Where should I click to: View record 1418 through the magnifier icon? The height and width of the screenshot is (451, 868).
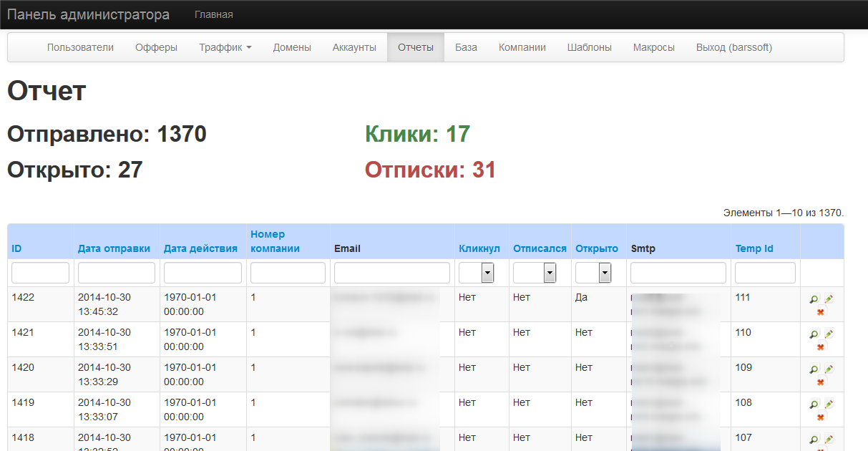(813, 437)
